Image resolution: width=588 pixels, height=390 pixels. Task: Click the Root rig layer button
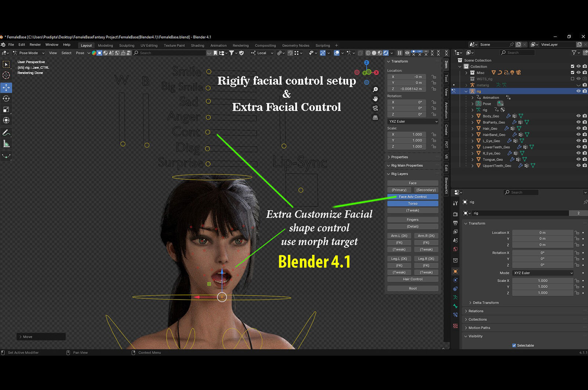click(x=413, y=288)
